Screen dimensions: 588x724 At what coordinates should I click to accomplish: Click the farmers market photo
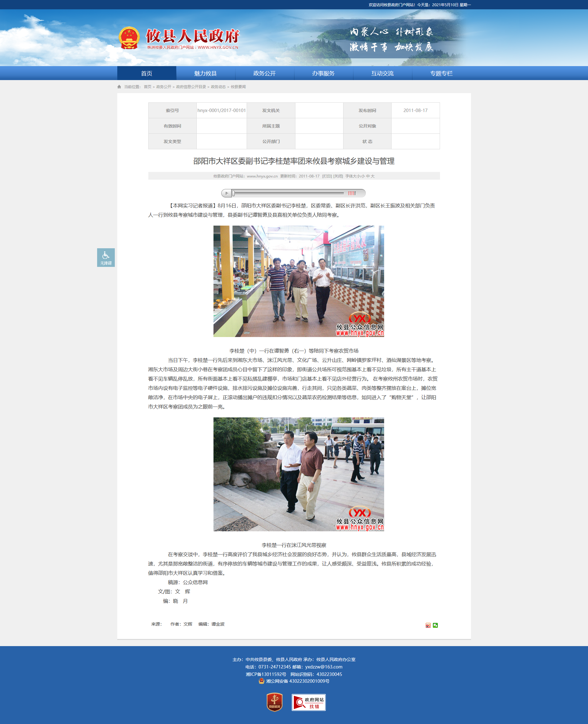(299, 281)
